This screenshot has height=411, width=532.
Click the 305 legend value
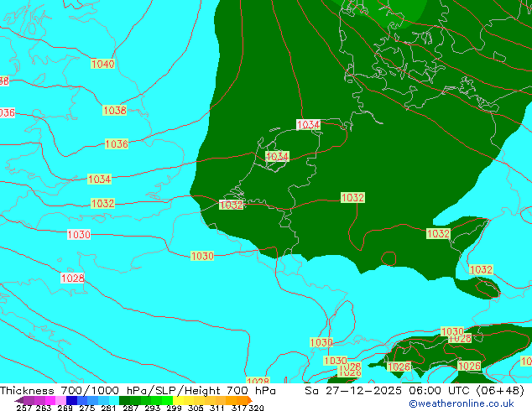click(196, 408)
